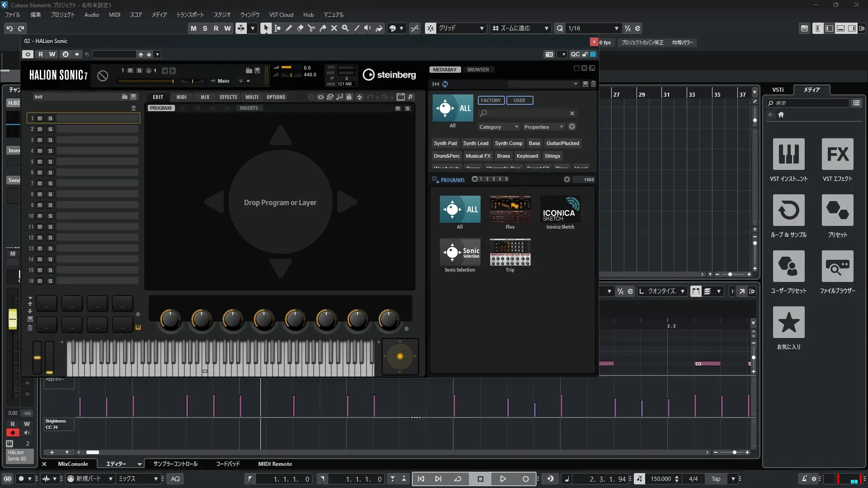Click the first quick control knob
868x488 pixels.
[170, 319]
